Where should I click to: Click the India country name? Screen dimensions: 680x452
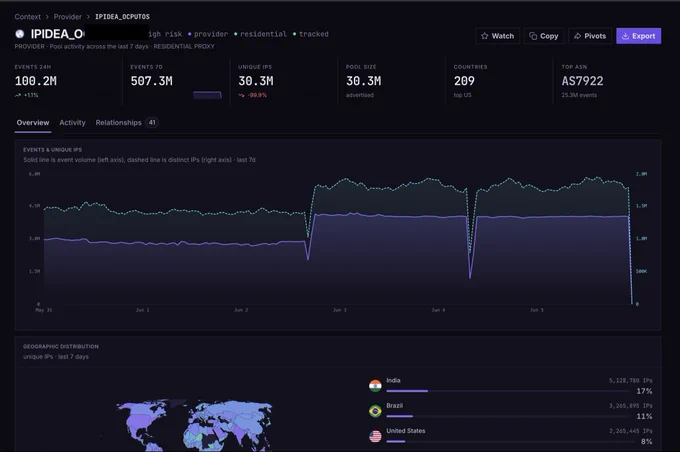click(393, 380)
